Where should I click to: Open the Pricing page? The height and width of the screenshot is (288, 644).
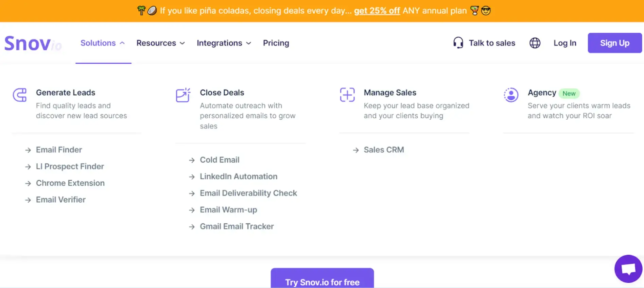[276, 43]
